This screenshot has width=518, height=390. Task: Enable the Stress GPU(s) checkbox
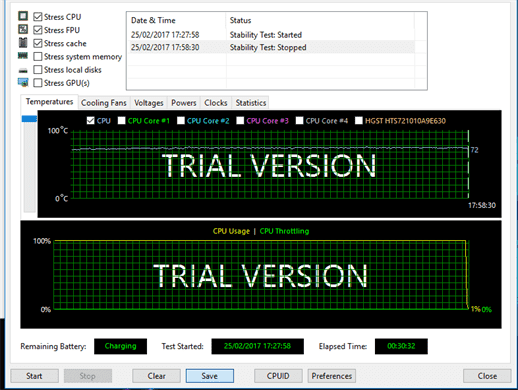click(x=38, y=83)
